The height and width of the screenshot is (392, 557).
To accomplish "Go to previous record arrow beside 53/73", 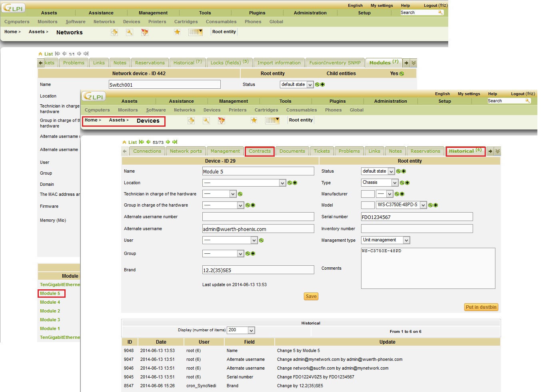I will (x=148, y=142).
